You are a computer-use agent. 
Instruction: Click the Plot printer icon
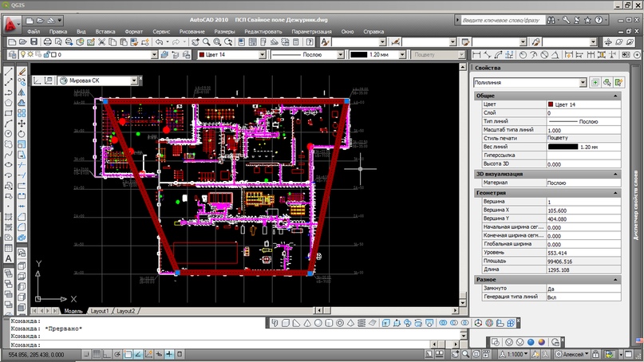coord(47,42)
